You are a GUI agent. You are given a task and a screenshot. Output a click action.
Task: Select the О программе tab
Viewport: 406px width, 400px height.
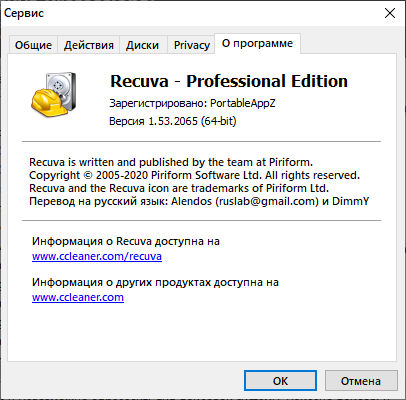257,43
